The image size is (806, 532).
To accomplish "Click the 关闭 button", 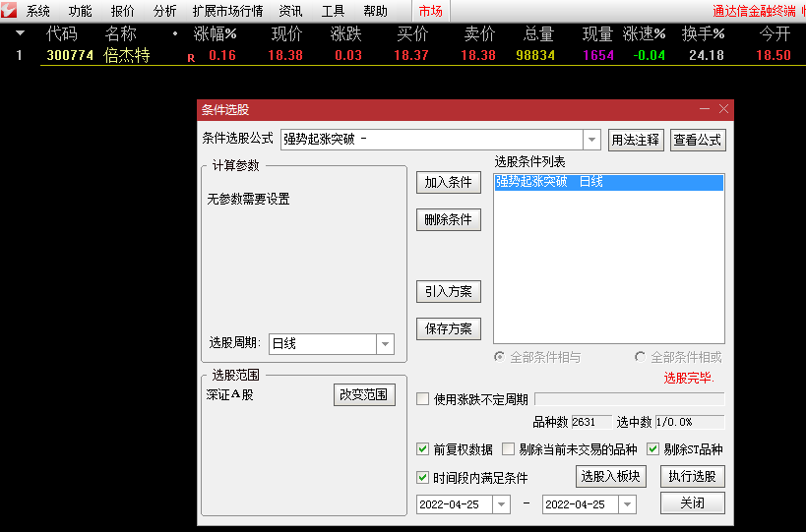I will [x=693, y=502].
